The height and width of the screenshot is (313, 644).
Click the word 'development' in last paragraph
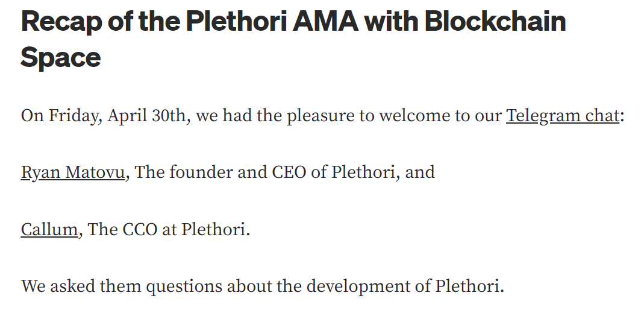tap(343, 286)
